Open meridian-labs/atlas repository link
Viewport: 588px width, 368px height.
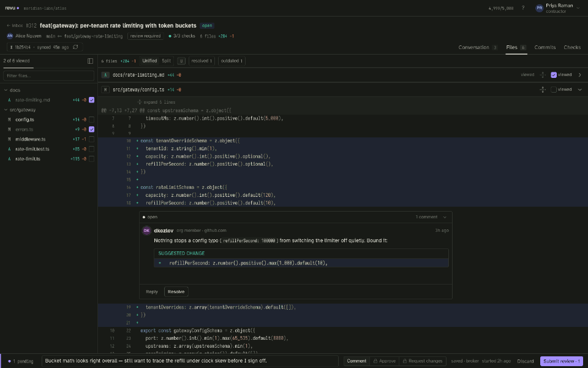pos(45,8)
